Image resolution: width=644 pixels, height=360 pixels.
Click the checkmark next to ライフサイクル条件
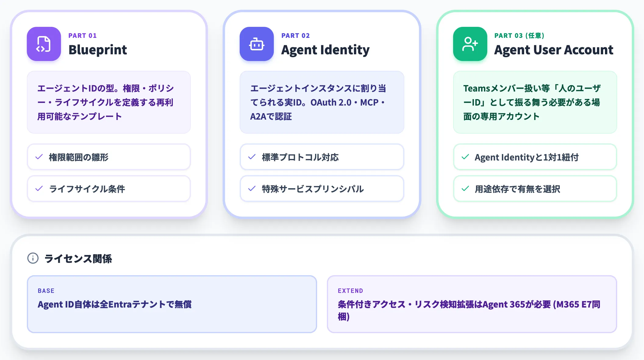(x=39, y=189)
